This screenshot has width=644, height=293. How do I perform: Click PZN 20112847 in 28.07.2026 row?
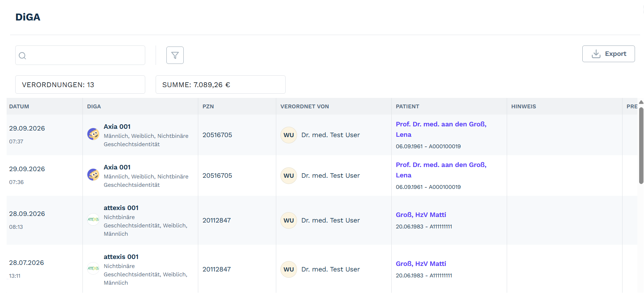coord(217,269)
